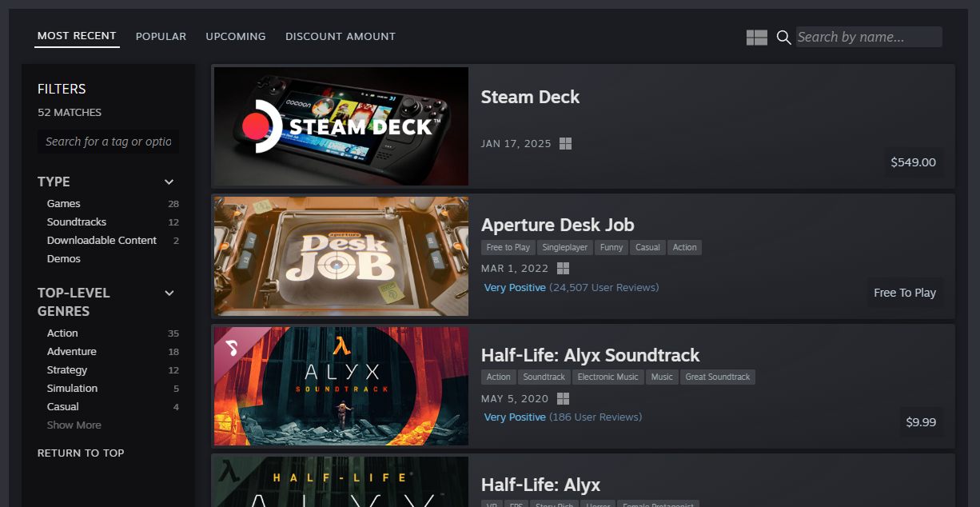Focus the tag search filter field

pos(109,142)
